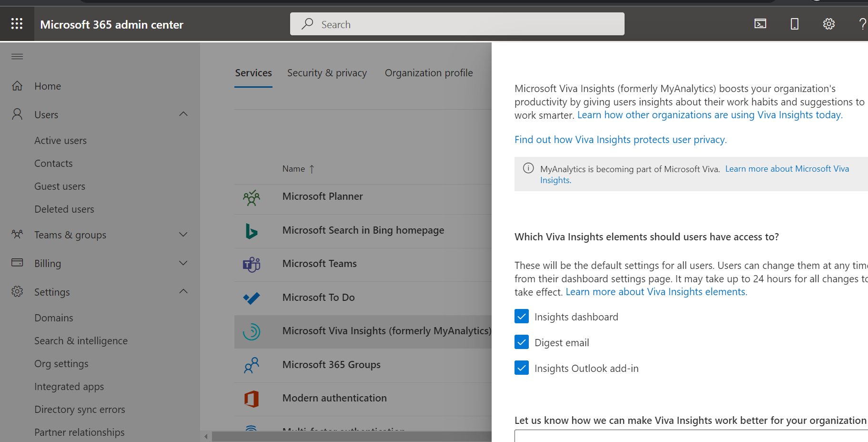The width and height of the screenshot is (868, 442).
Task: Open 'Learn more about Viva Insights elements' link
Action: (656, 292)
